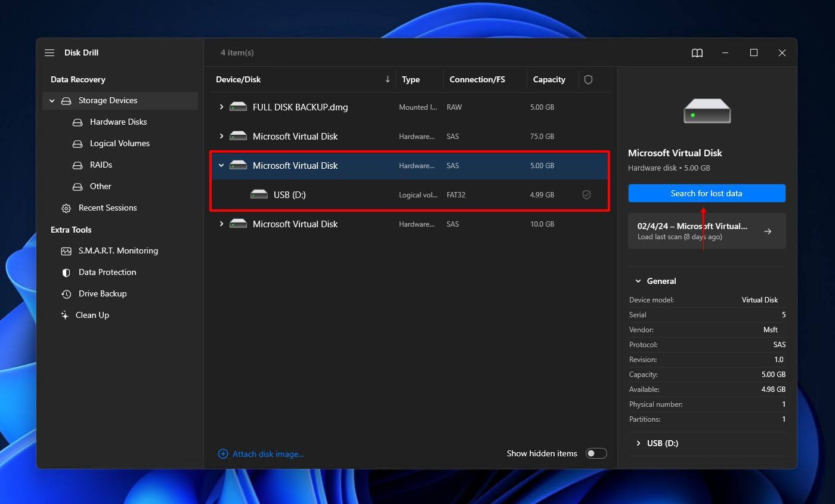This screenshot has width=835, height=504.
Task: Click Search for lost data button
Action: click(x=706, y=193)
